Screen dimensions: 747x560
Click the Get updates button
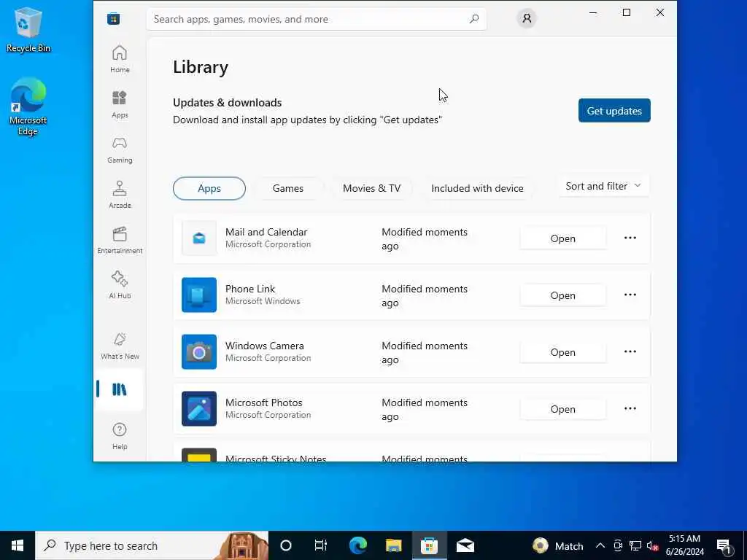point(614,111)
